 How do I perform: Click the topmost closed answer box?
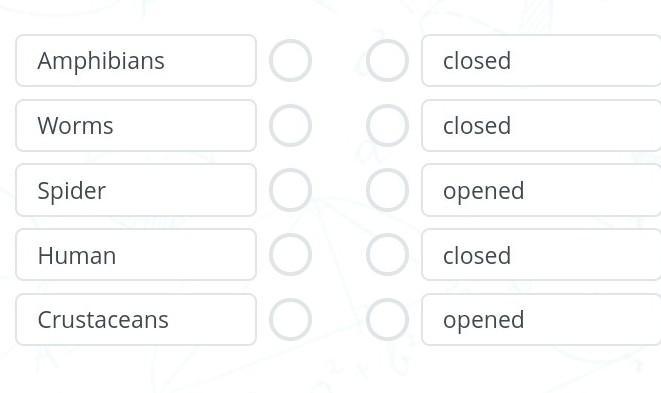click(x=541, y=60)
